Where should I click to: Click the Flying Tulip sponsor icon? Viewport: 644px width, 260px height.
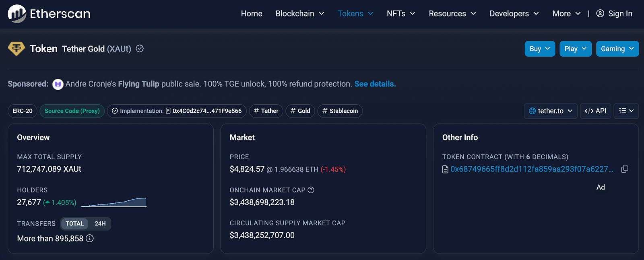coord(58,84)
